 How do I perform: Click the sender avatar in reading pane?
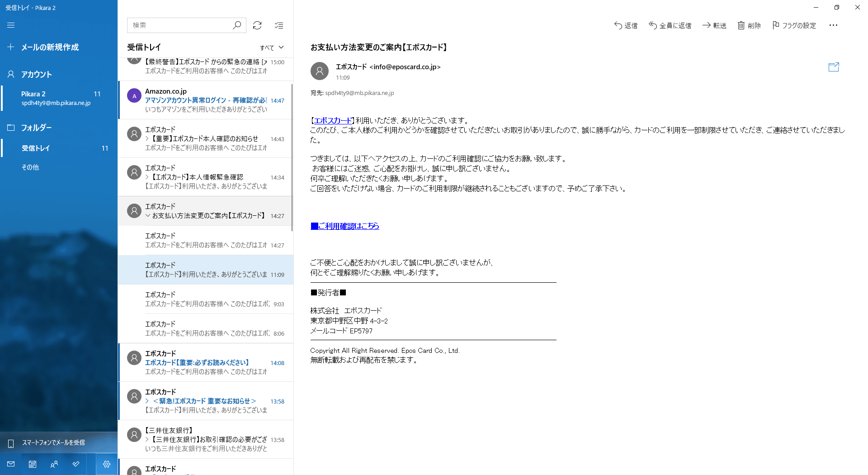pyautogui.click(x=320, y=71)
